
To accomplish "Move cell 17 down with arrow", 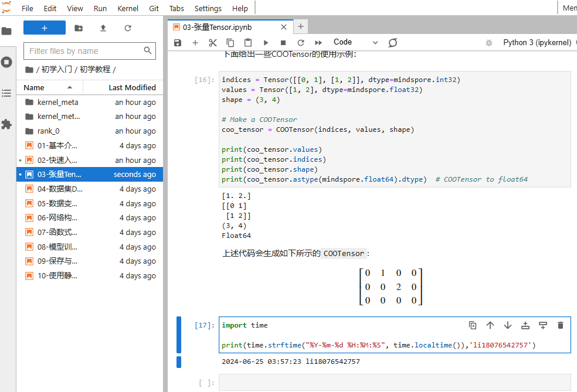I will pyautogui.click(x=508, y=325).
